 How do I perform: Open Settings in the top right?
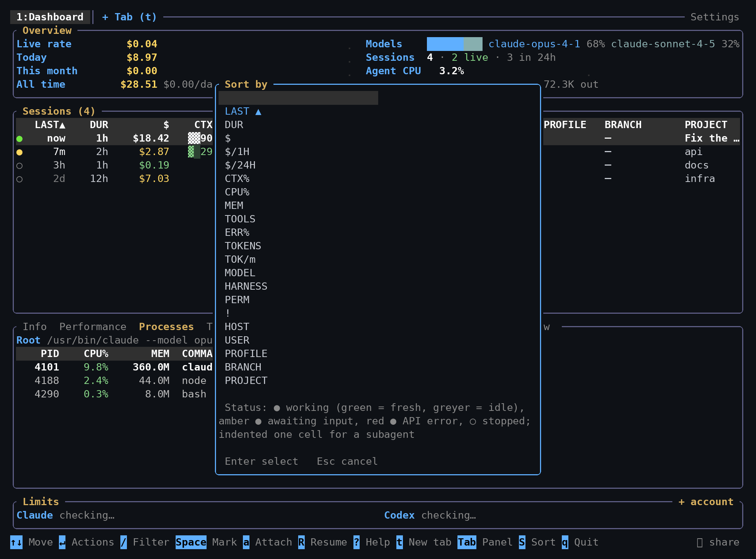[x=715, y=17]
